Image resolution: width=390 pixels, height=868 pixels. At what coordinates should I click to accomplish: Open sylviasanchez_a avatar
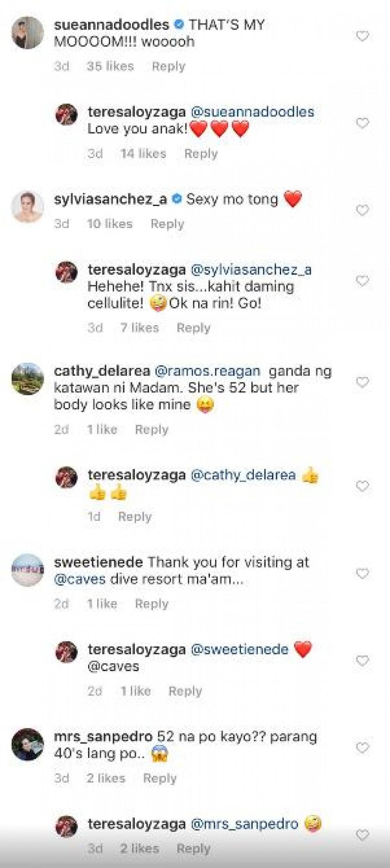point(27,207)
